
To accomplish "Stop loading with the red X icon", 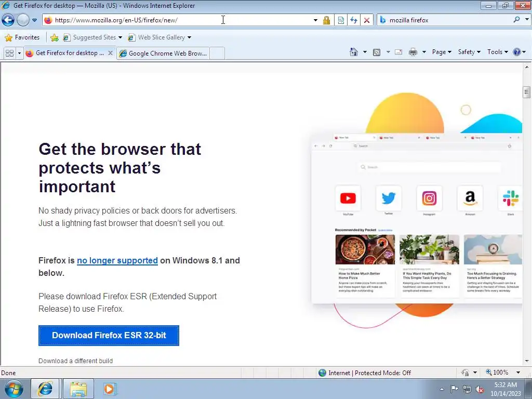I will (367, 20).
